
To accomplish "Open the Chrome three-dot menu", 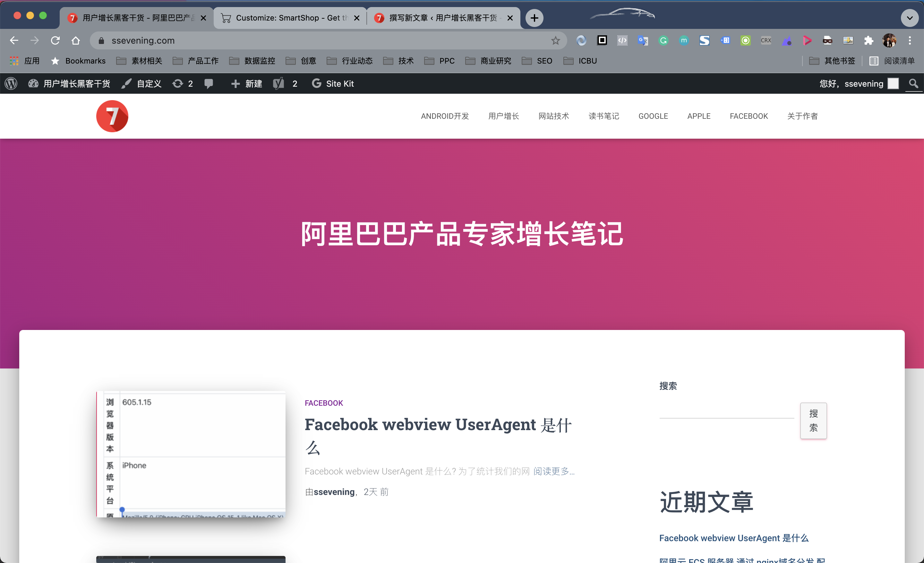I will [x=910, y=40].
